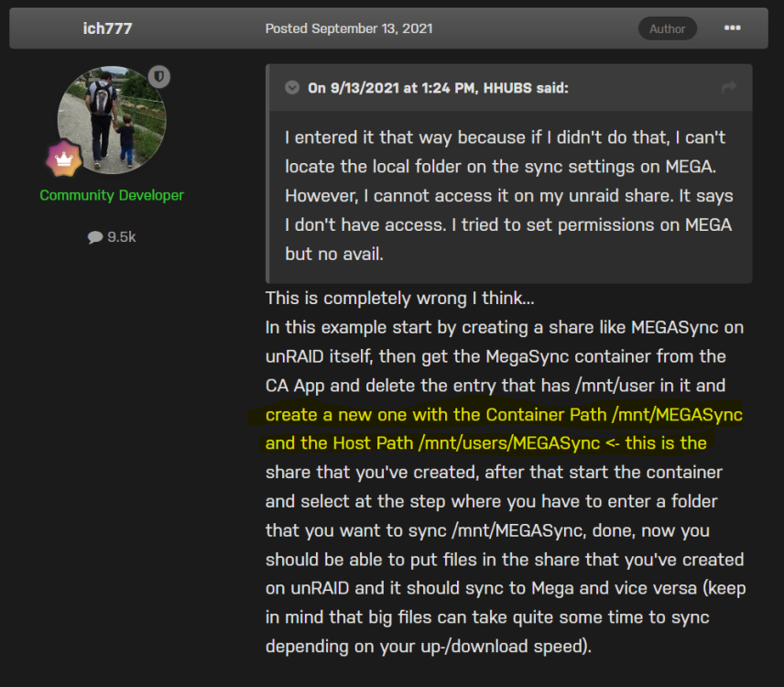Click highlighted Container Path /mnt/MEGASync text

pyautogui.click(x=614, y=415)
